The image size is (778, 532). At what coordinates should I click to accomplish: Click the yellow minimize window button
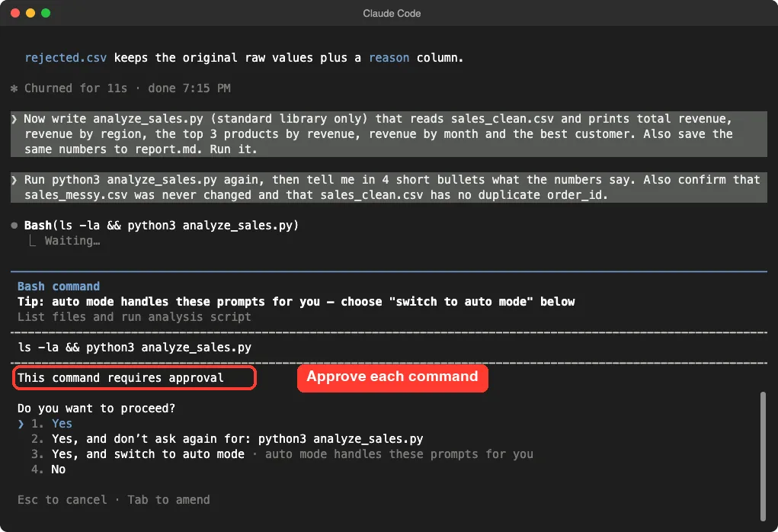click(x=30, y=13)
